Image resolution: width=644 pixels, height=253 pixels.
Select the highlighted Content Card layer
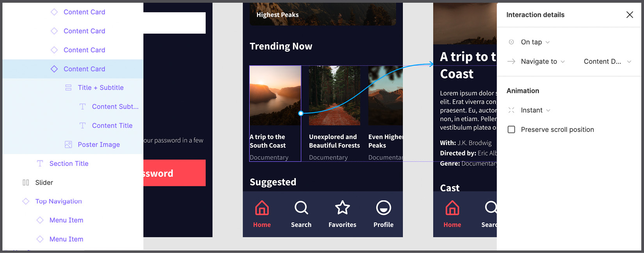(84, 69)
